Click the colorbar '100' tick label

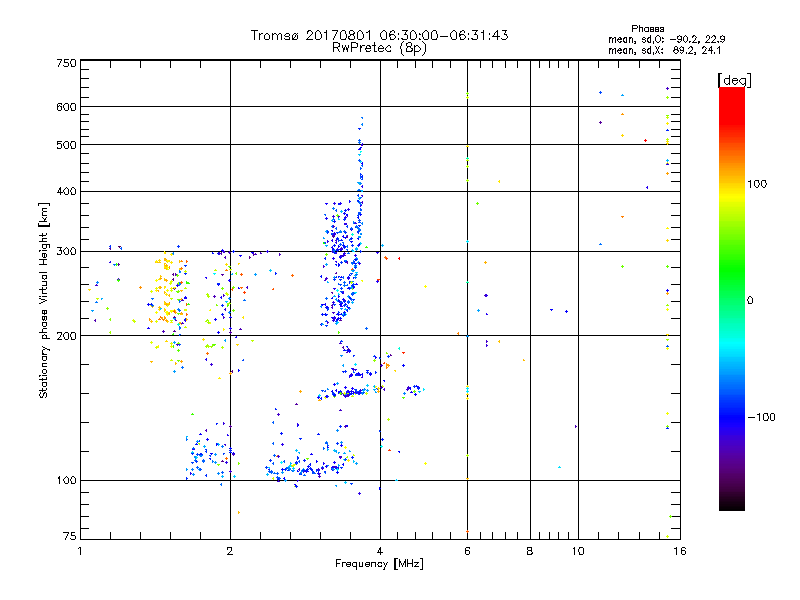[757, 184]
